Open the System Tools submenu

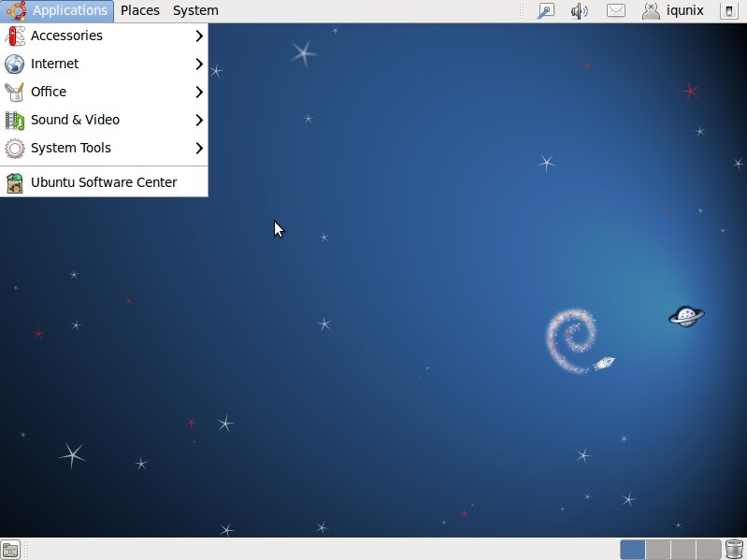tap(104, 148)
